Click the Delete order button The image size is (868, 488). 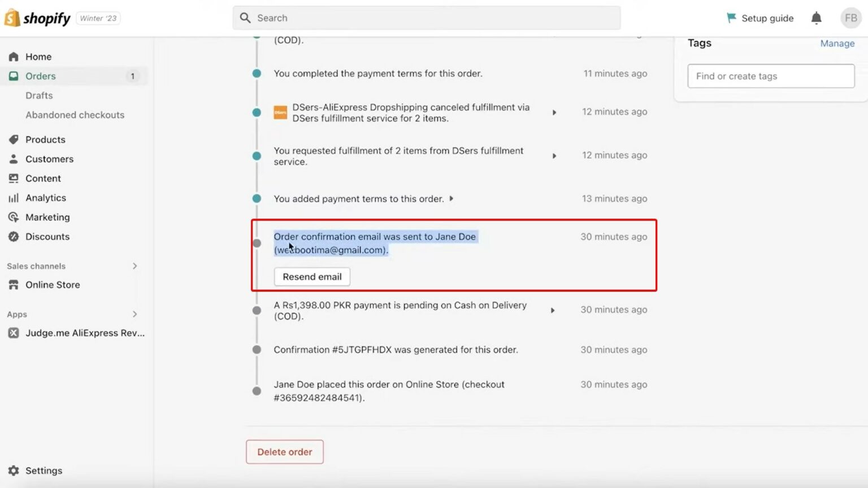tap(284, 452)
